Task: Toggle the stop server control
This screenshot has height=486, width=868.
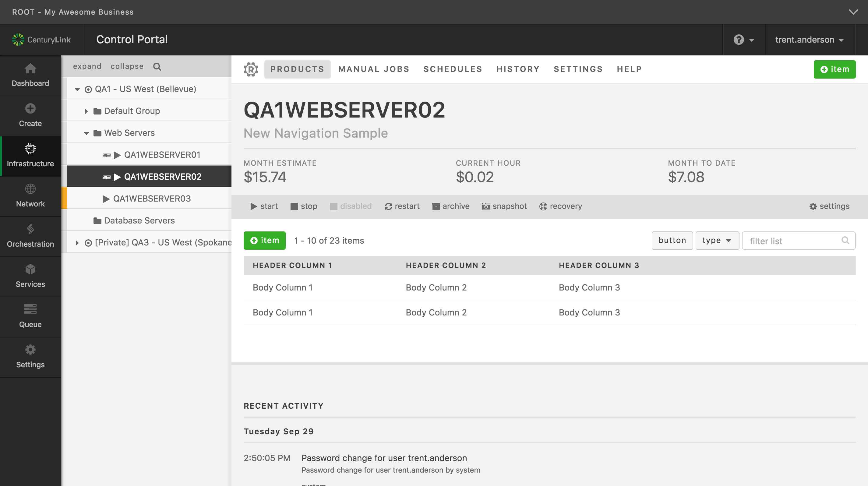Action: (x=303, y=206)
